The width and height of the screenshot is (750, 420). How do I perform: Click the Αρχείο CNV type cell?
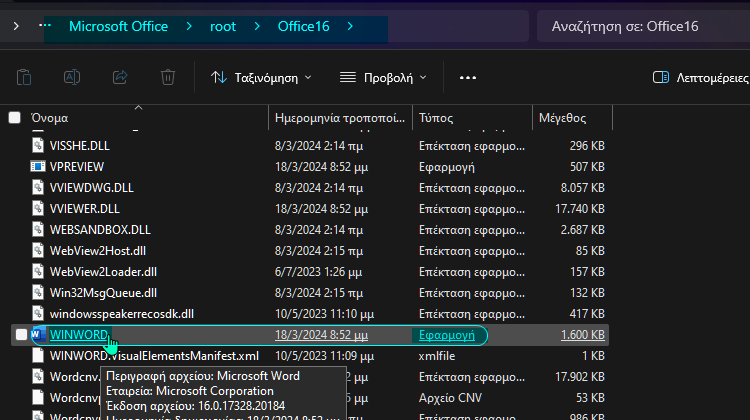click(x=450, y=398)
